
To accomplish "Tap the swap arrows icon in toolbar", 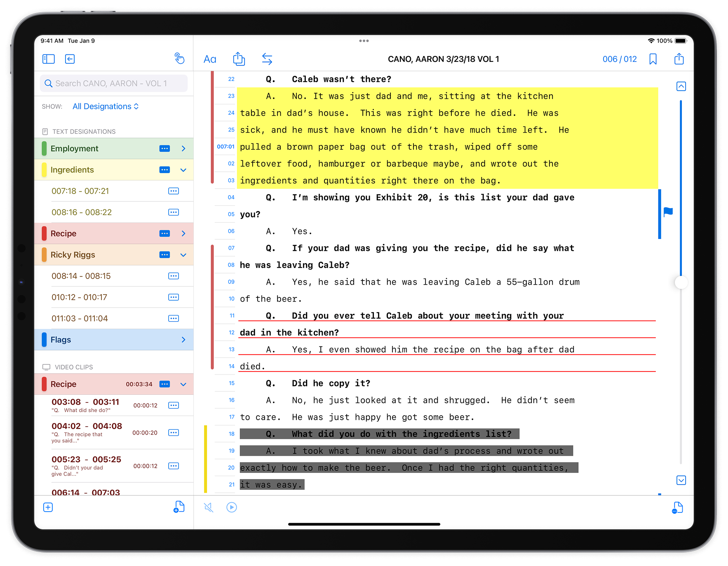I will 267,59.
